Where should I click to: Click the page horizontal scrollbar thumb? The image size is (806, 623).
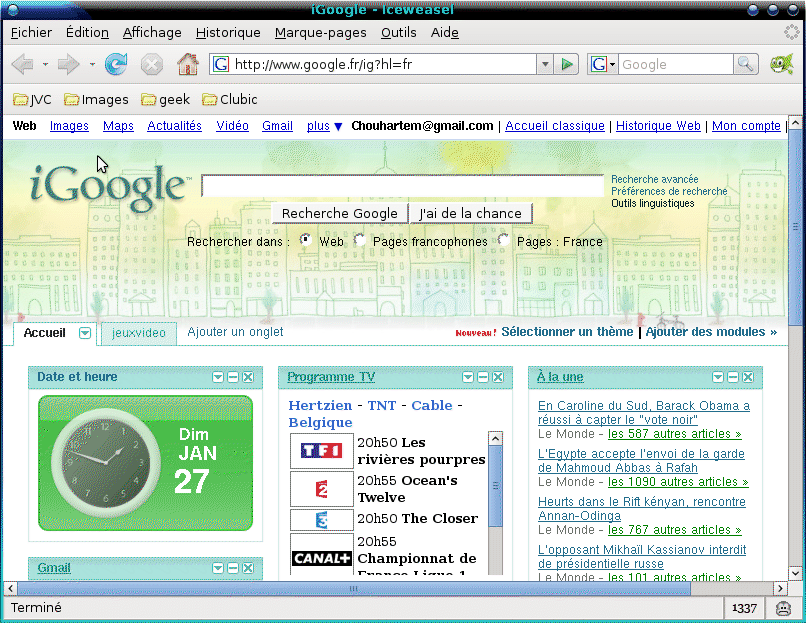click(x=354, y=588)
